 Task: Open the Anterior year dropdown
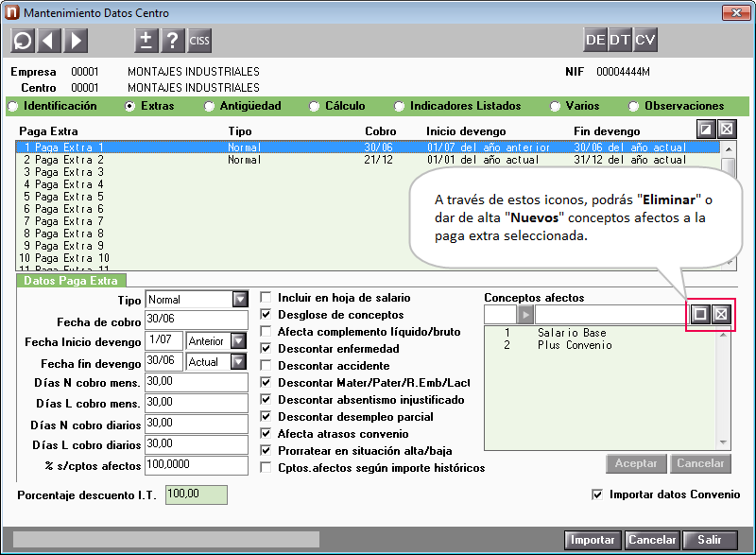coord(239,341)
